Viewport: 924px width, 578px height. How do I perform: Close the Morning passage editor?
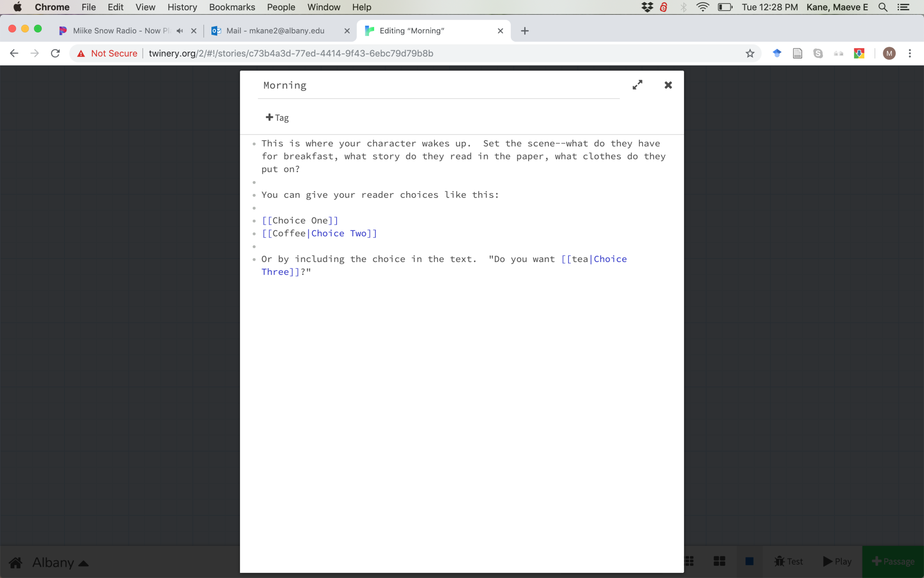tap(668, 85)
